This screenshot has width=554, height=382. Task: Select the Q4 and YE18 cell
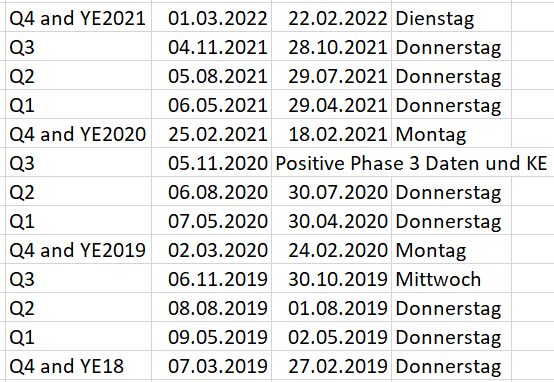point(78,365)
